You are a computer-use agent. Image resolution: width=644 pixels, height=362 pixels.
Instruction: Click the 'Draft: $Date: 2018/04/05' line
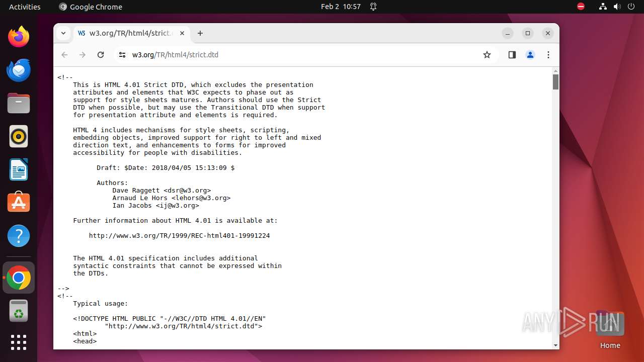coord(166,168)
